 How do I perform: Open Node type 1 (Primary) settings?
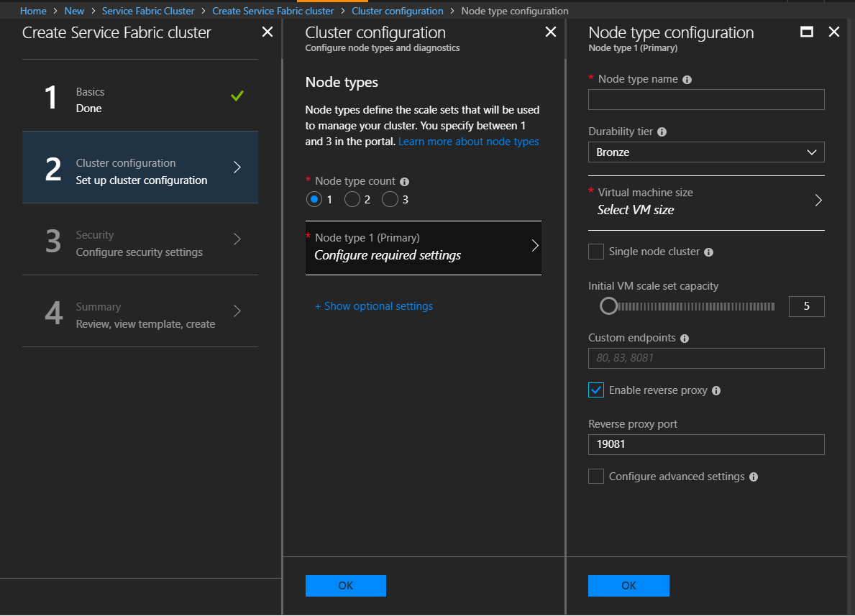pos(423,247)
